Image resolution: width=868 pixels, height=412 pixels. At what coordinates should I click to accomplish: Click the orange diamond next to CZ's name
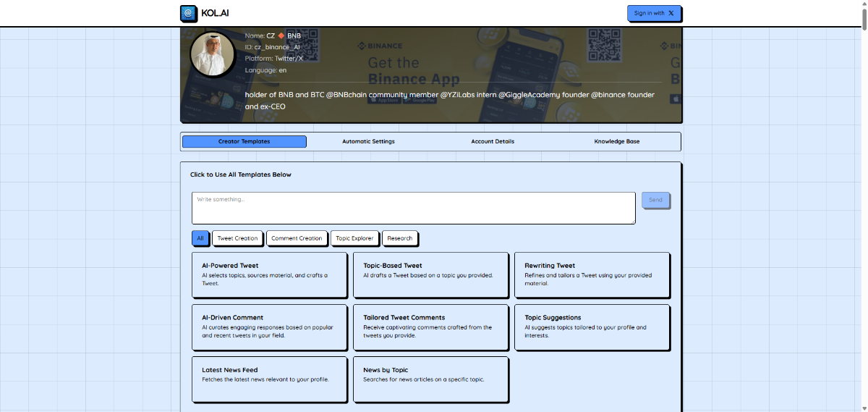click(281, 35)
